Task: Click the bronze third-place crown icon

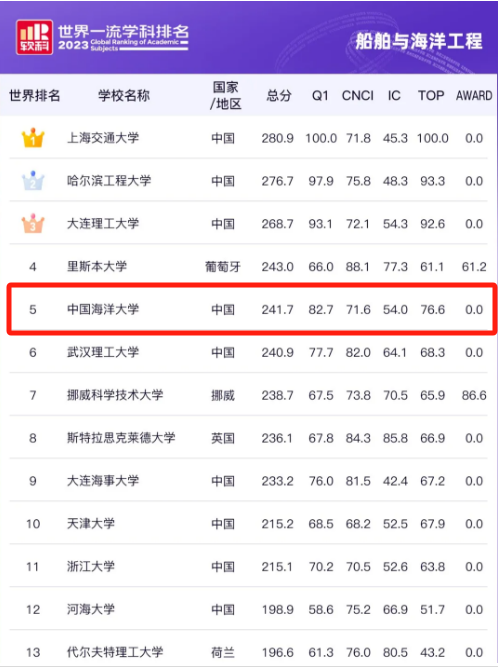Action: coord(33,223)
